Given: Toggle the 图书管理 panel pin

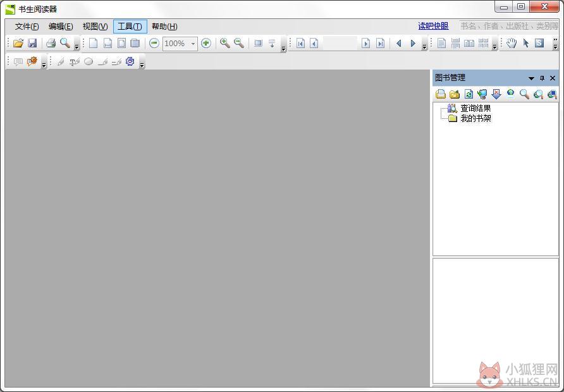Looking at the screenshot, I should coord(542,78).
